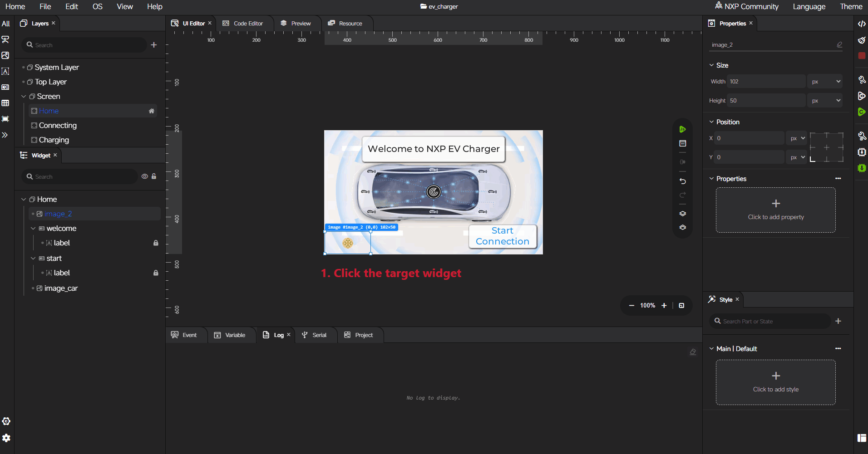Image resolution: width=868 pixels, height=454 pixels.
Task: Click the edit name pencil icon for image_2
Action: pyautogui.click(x=839, y=44)
